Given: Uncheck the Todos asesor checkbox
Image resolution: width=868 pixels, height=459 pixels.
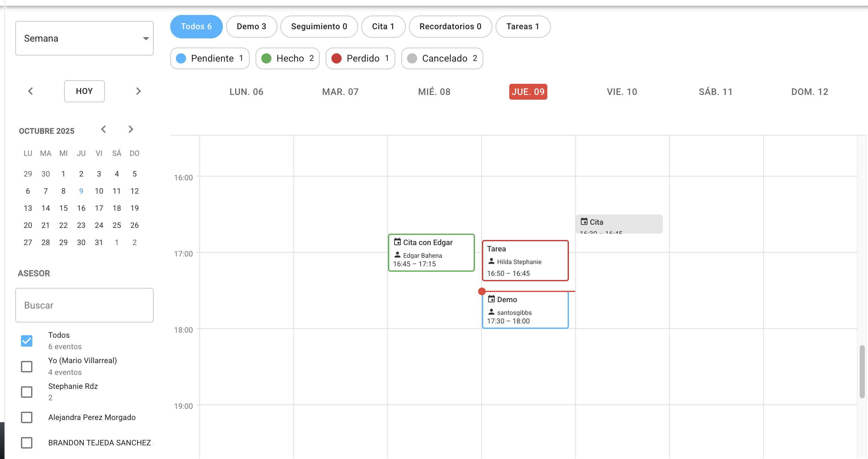Looking at the screenshot, I should 27,341.
